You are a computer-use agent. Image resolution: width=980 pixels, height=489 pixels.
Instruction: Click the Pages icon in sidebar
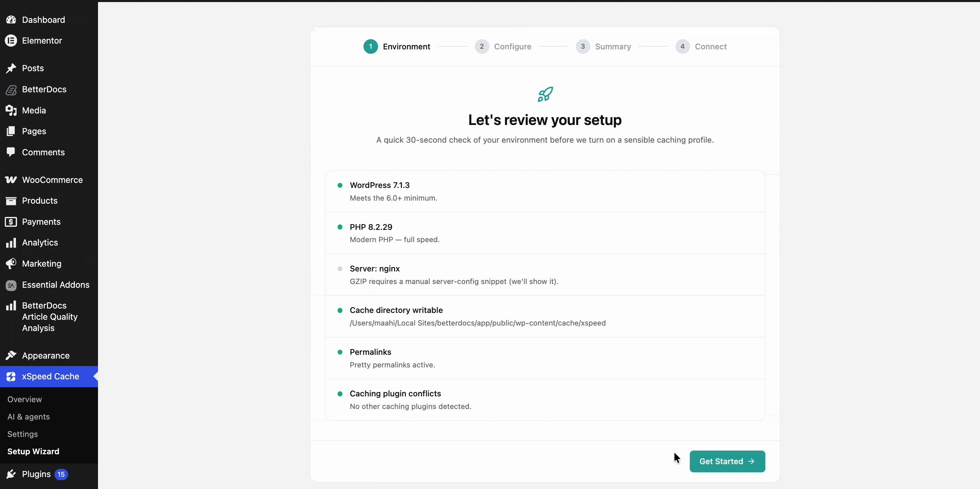(x=11, y=131)
